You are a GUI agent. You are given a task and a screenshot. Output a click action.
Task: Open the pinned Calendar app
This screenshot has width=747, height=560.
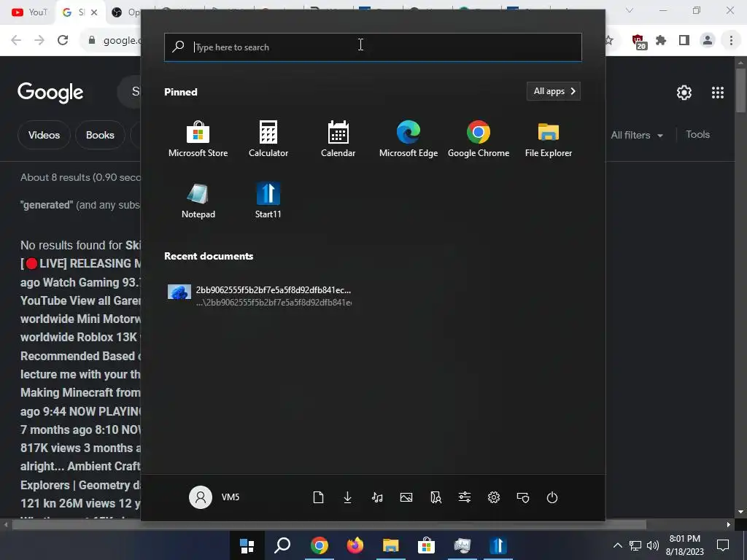[338, 139]
